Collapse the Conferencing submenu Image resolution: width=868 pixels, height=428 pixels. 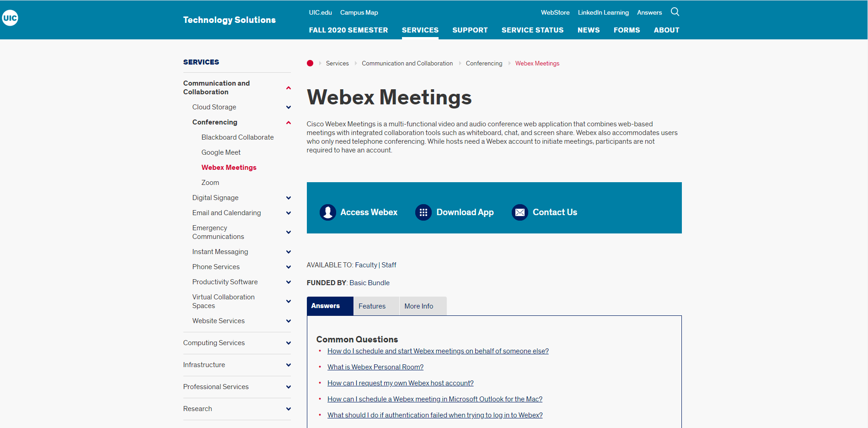pyautogui.click(x=289, y=122)
